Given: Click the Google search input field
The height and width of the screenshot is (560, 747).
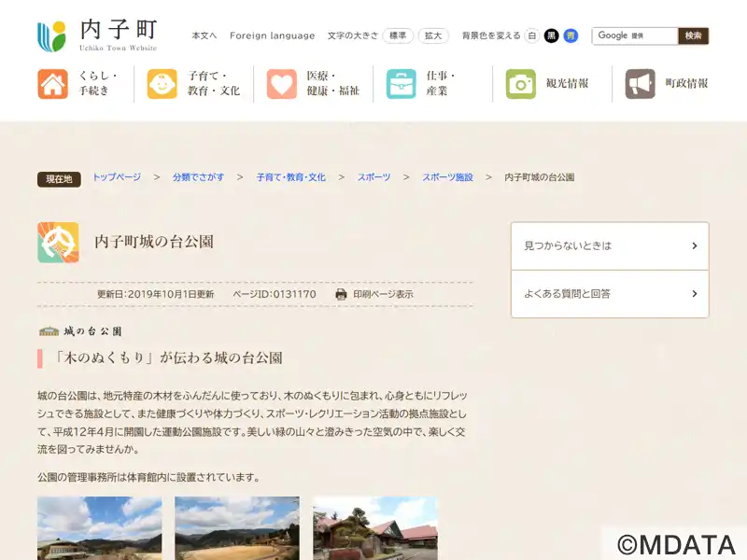Looking at the screenshot, I should point(634,35).
